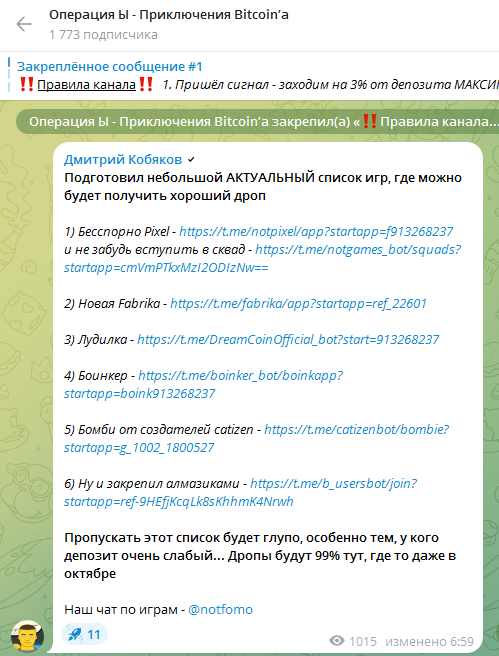Open author name Дмитрий Кобяков
The width and height of the screenshot is (499, 656).
click(x=123, y=159)
